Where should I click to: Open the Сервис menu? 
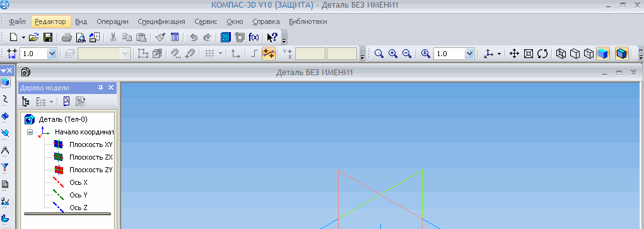(x=206, y=21)
